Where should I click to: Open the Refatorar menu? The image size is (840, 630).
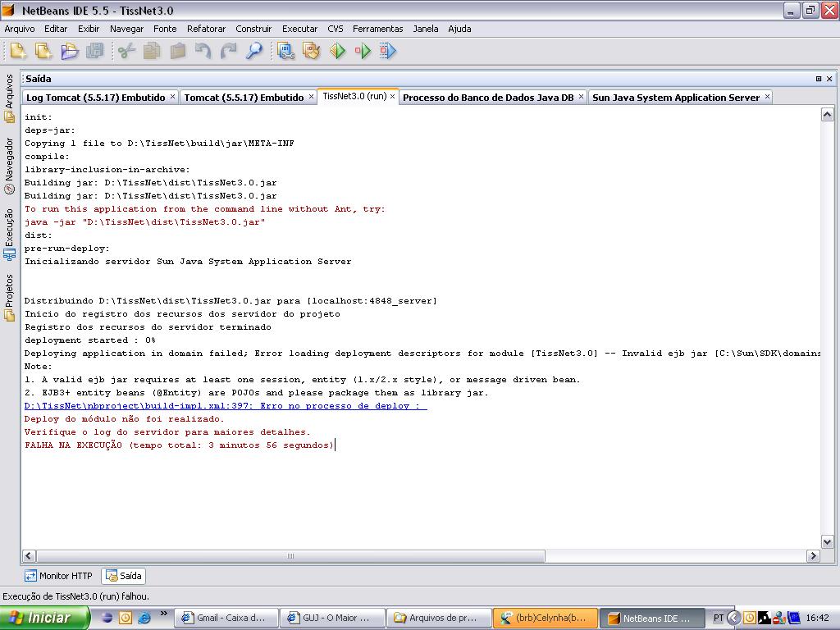[206, 29]
